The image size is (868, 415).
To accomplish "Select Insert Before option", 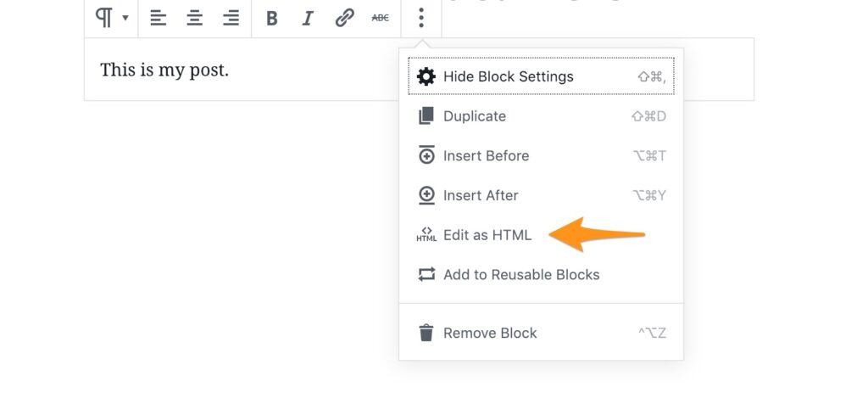I will tap(541, 155).
